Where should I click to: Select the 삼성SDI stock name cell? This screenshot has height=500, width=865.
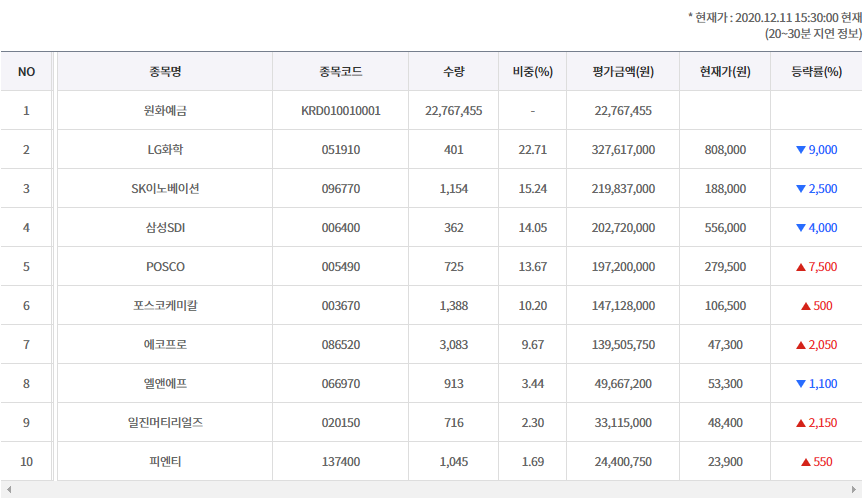[x=165, y=228]
